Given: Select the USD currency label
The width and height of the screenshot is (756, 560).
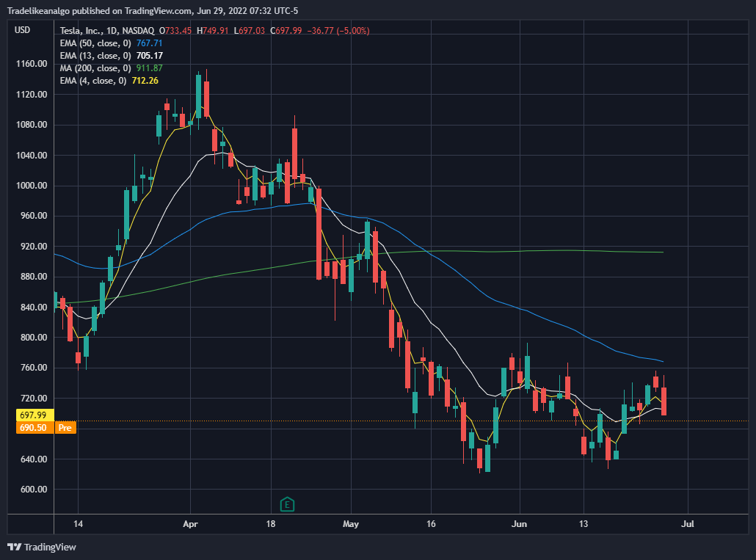Looking at the screenshot, I should coord(22,30).
